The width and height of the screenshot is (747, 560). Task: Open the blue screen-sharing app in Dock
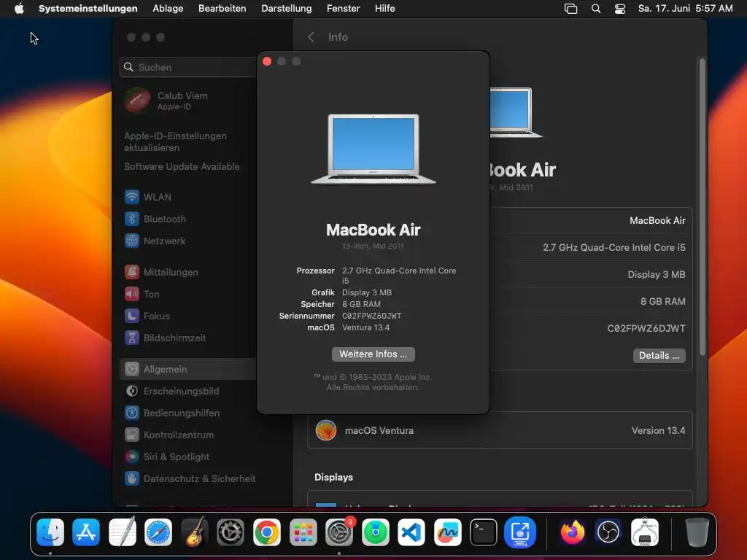pyautogui.click(x=519, y=532)
